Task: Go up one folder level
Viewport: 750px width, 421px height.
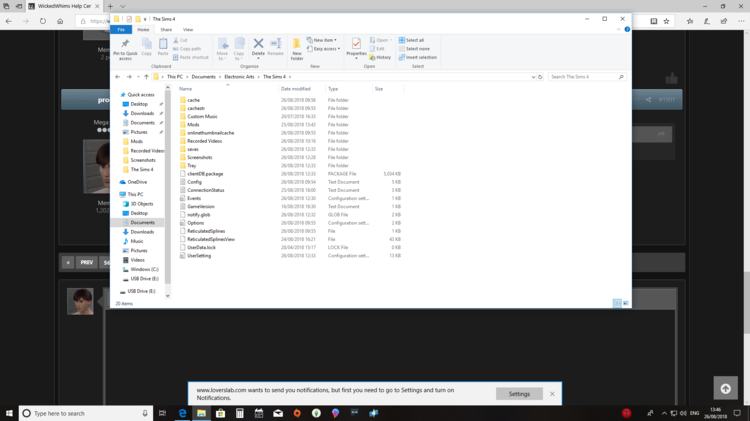Action: pos(146,77)
